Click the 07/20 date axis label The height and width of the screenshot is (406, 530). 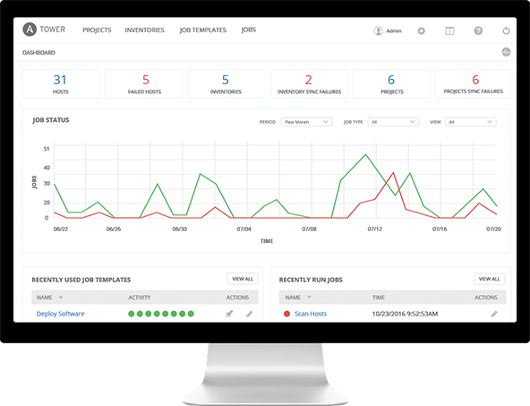tap(493, 229)
